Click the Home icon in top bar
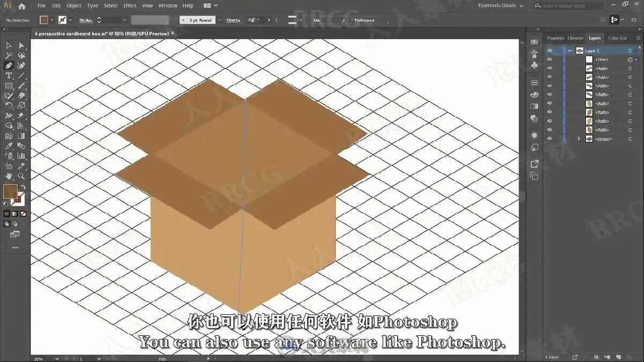This screenshot has width=644, height=362. tap(21, 6)
